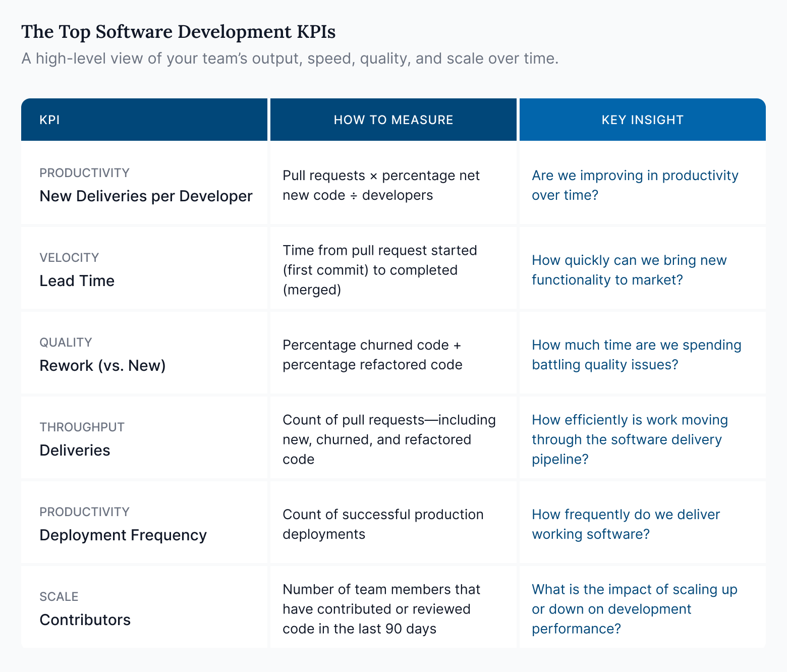The image size is (787, 672).
Task: Select the Contributors scale KPI
Action: click(x=85, y=620)
